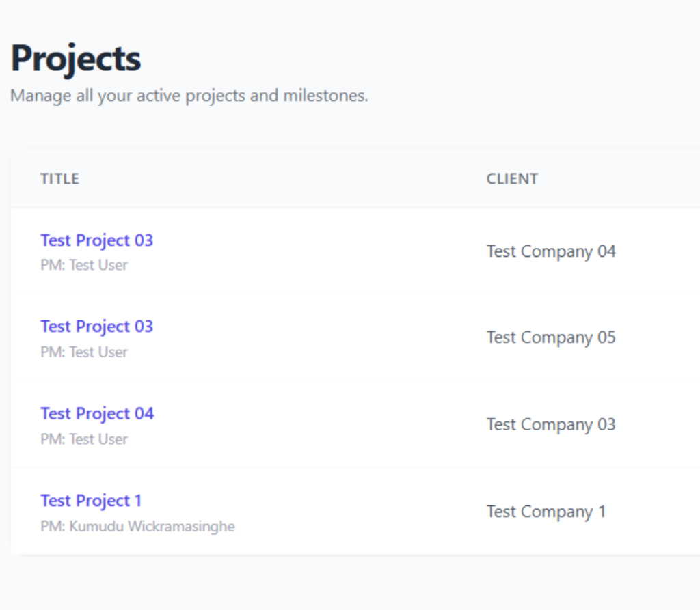The image size is (700, 610).
Task: Click PM: Test User in Test Company 04 row
Action: point(84,265)
